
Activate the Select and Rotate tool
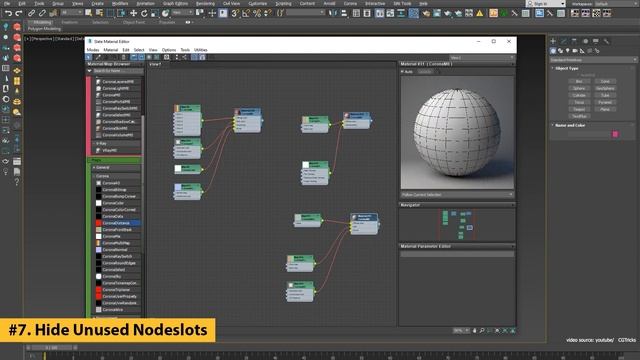point(144,13)
